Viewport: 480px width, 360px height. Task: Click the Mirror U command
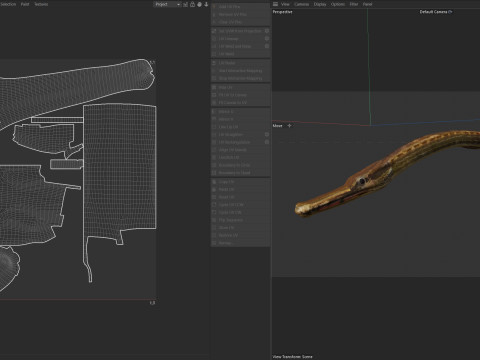click(240, 112)
